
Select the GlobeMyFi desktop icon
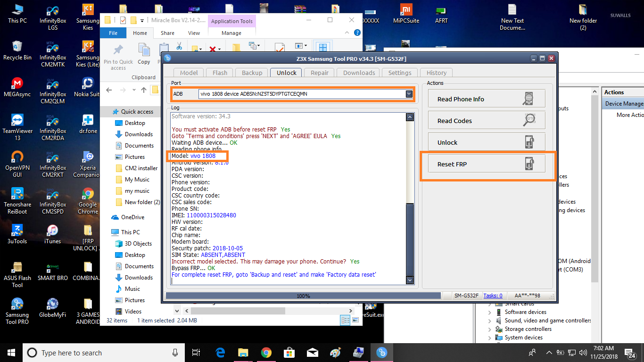pos(53,308)
